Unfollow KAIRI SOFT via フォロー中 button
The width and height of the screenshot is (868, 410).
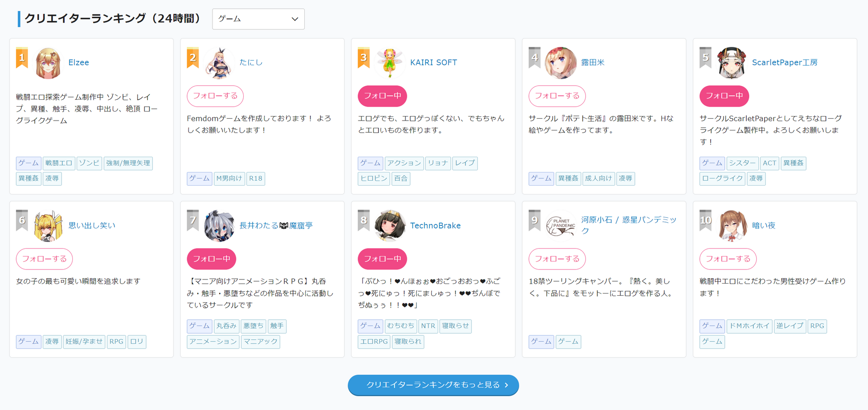(x=382, y=96)
